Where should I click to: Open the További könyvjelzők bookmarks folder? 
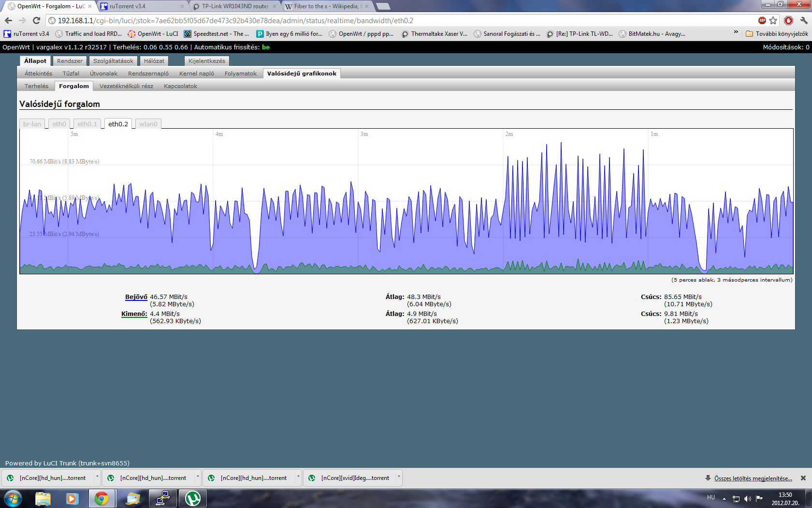[777, 34]
